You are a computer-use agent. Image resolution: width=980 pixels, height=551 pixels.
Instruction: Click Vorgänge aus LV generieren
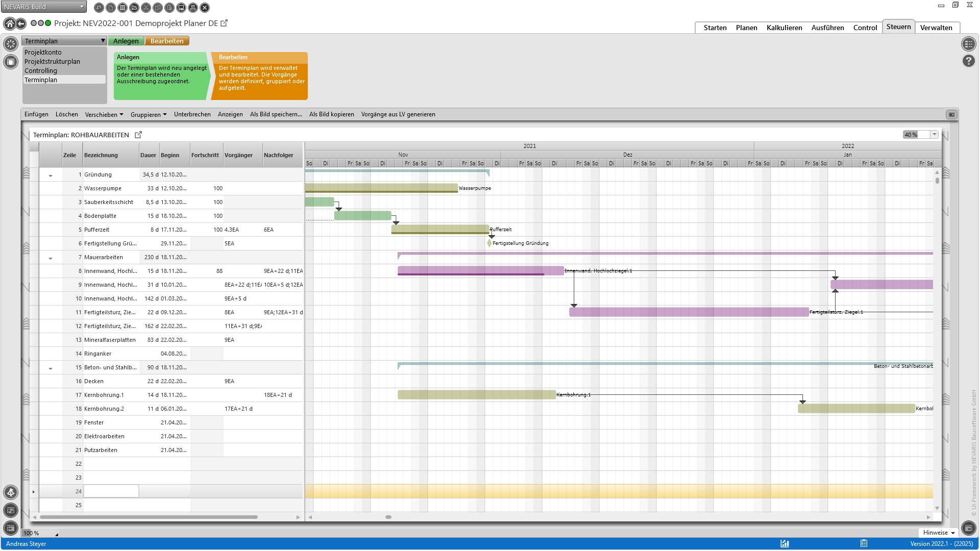[398, 115]
